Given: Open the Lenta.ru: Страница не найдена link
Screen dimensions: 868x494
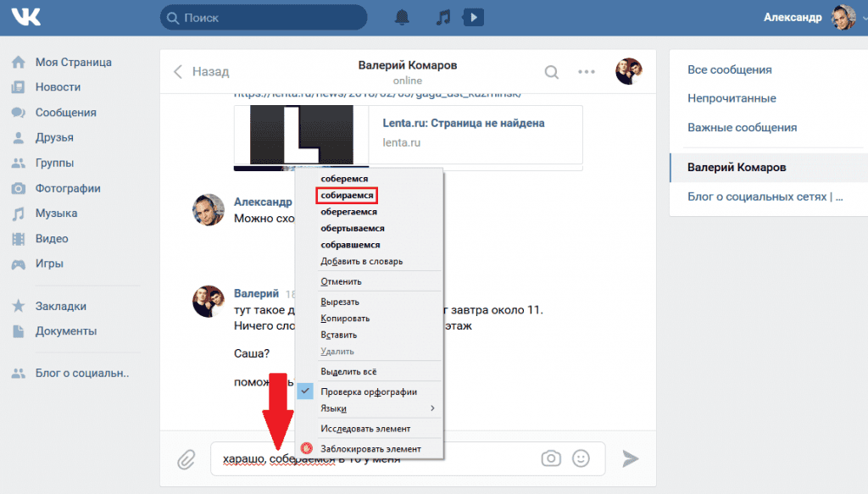Looking at the screenshot, I should [x=464, y=124].
